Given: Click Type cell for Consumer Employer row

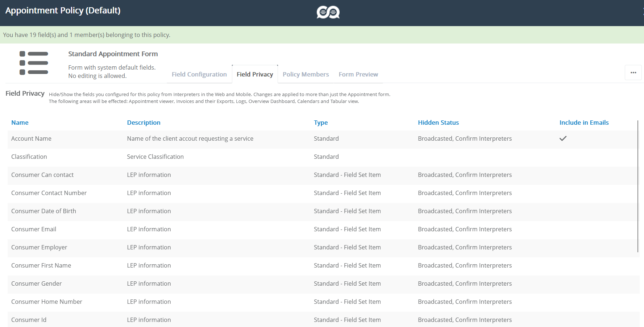Looking at the screenshot, I should (347, 247).
